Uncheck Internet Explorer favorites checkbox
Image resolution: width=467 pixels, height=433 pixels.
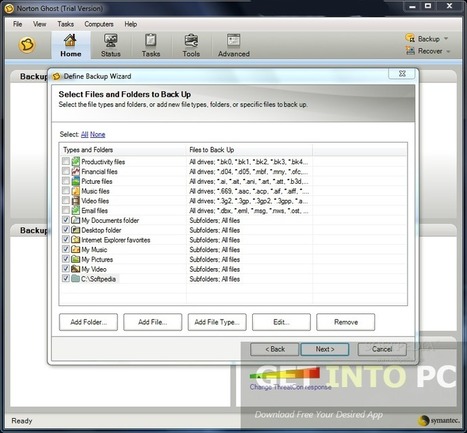(x=66, y=239)
